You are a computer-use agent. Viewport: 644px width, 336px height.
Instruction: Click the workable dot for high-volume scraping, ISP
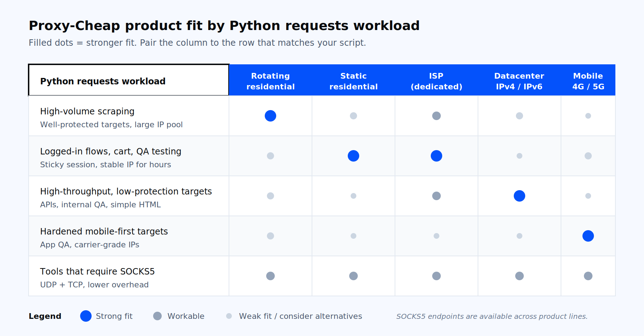(436, 116)
